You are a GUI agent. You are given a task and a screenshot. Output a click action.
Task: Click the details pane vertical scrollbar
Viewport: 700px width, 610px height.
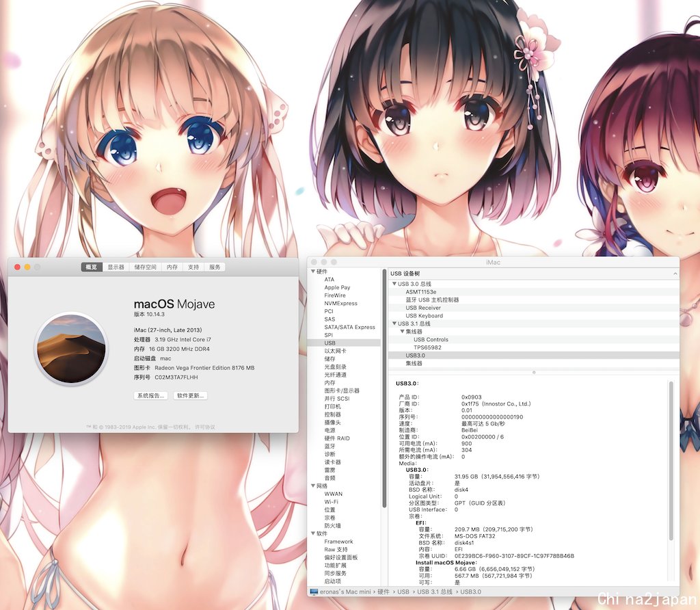coord(671,460)
